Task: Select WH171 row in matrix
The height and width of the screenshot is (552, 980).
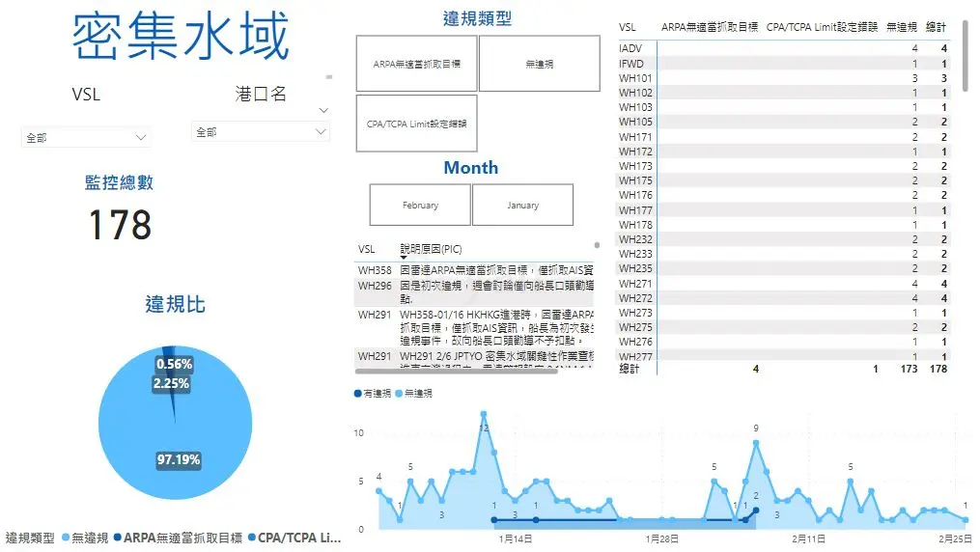Action: coord(784,137)
